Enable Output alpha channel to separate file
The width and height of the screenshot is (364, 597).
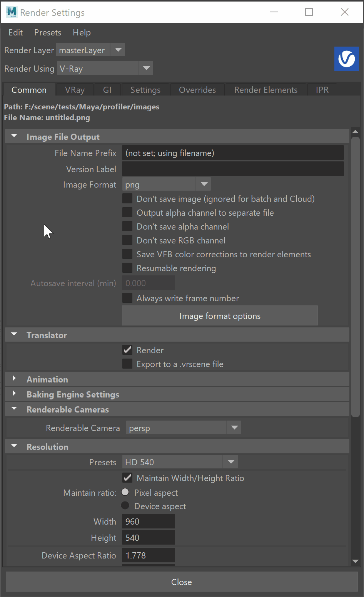point(127,212)
